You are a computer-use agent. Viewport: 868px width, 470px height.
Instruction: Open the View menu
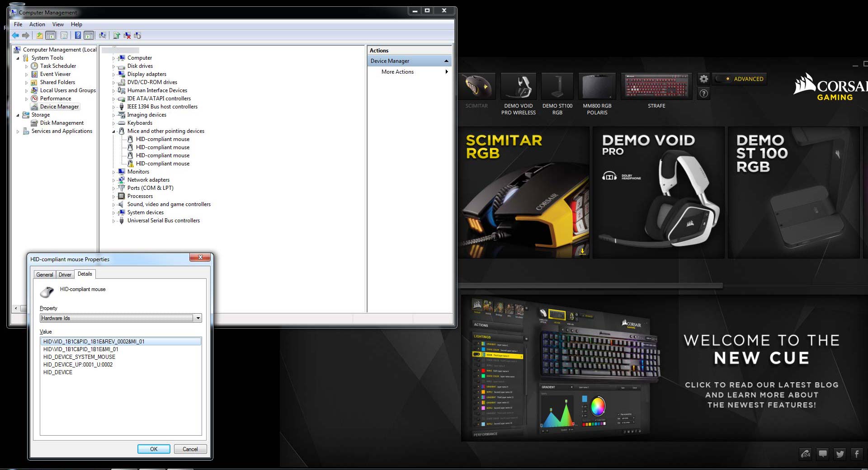tap(58, 24)
